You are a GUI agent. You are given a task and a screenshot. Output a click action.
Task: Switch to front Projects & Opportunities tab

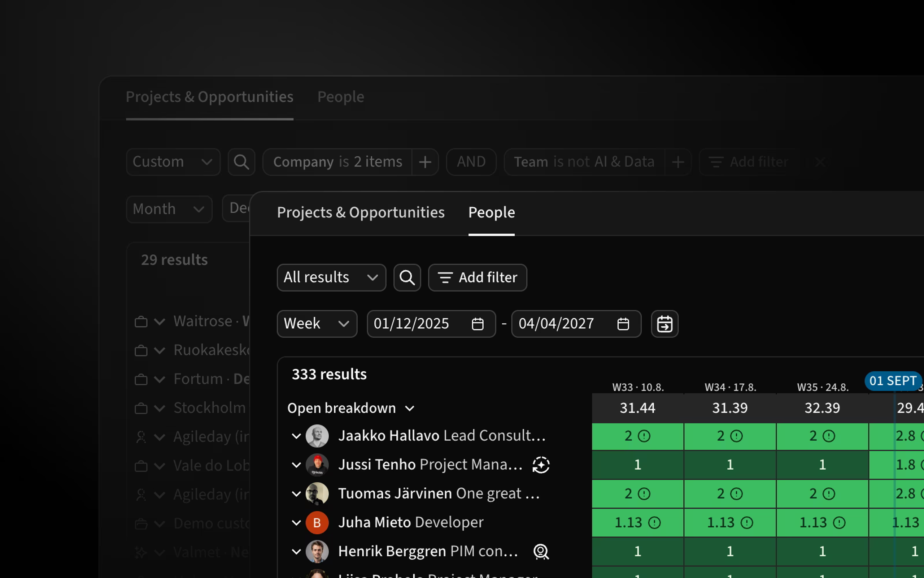click(361, 212)
